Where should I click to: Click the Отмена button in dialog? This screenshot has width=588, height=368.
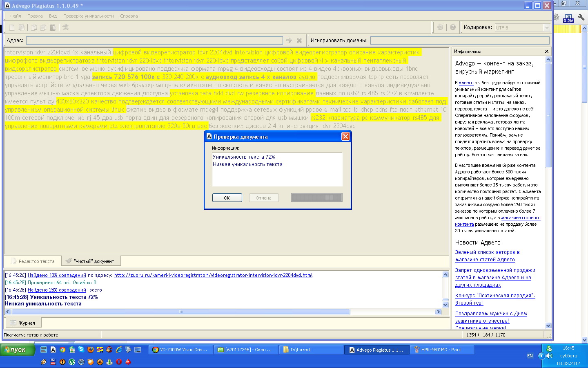pos(263,198)
